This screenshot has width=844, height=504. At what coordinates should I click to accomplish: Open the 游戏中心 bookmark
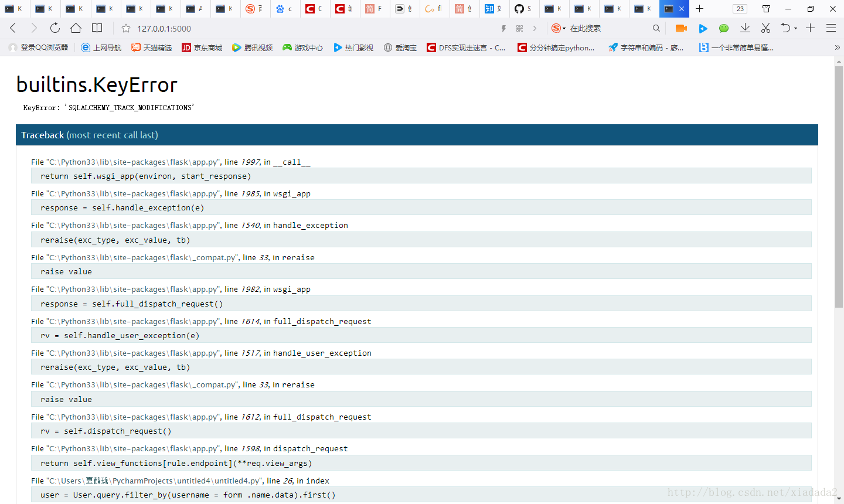(302, 47)
